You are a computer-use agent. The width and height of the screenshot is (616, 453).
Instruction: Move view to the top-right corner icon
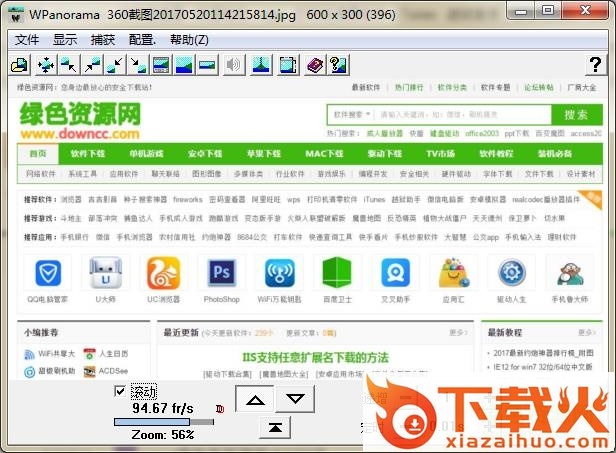(x=92, y=65)
